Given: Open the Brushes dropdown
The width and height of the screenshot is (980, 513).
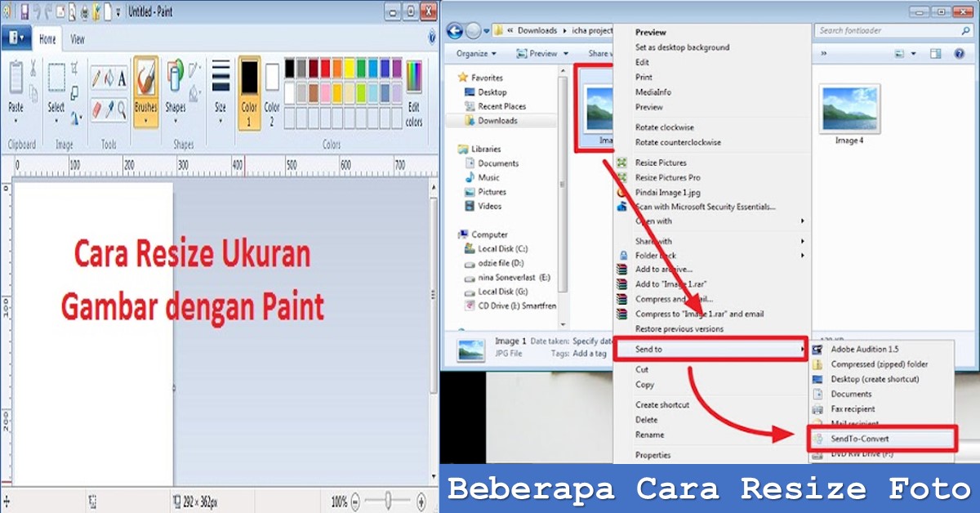Looking at the screenshot, I should [x=145, y=96].
